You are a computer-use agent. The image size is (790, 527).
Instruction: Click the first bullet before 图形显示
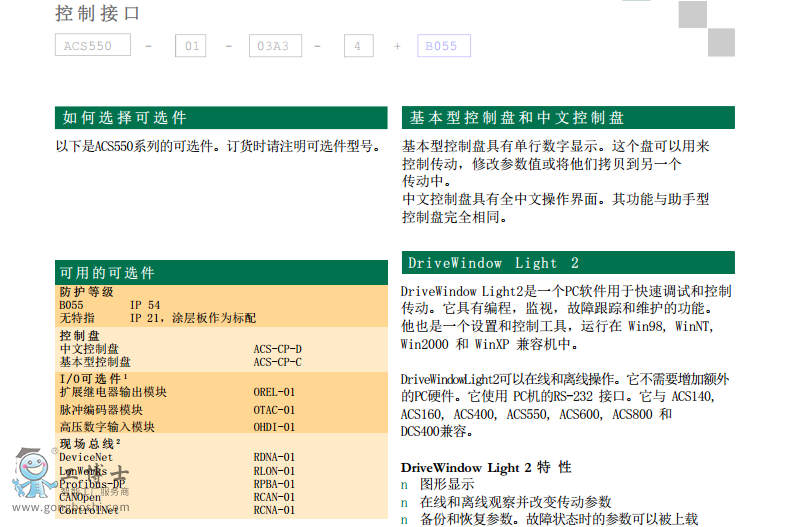pyautogui.click(x=404, y=485)
